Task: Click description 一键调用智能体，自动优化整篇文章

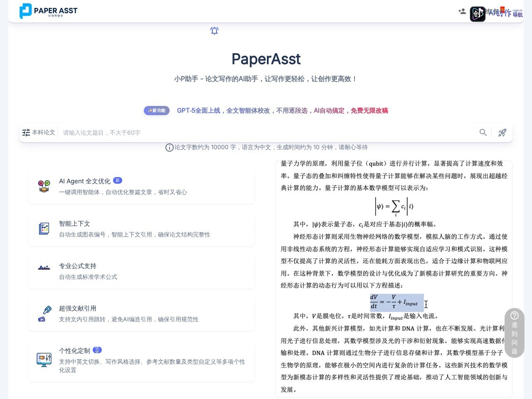Action: point(123,192)
